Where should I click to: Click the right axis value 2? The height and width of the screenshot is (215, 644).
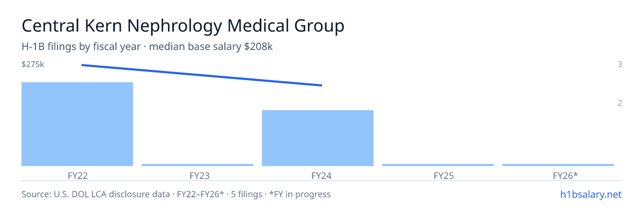(620, 103)
